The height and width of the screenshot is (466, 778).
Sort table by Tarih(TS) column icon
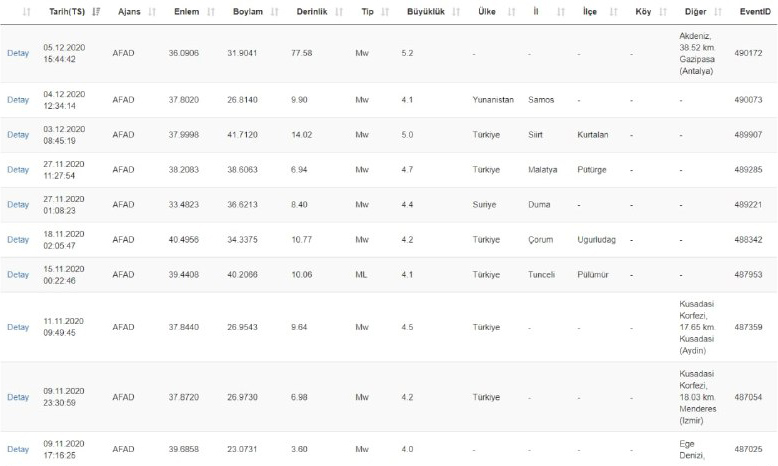click(96, 11)
